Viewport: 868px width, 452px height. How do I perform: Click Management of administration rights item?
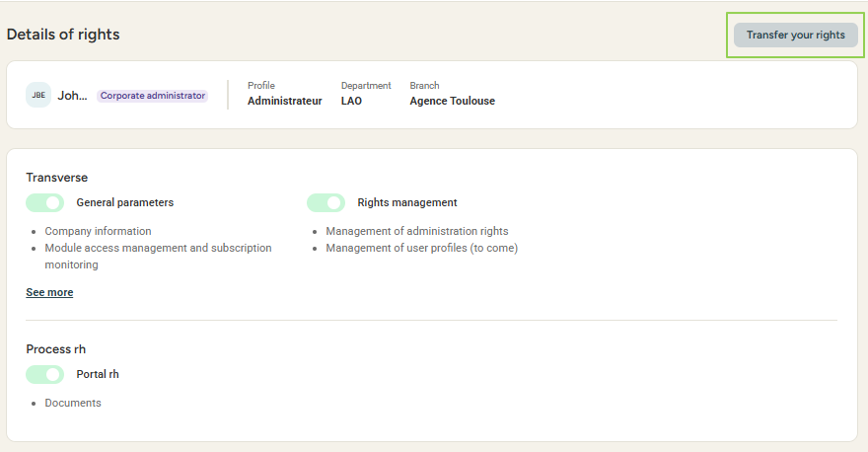[416, 231]
